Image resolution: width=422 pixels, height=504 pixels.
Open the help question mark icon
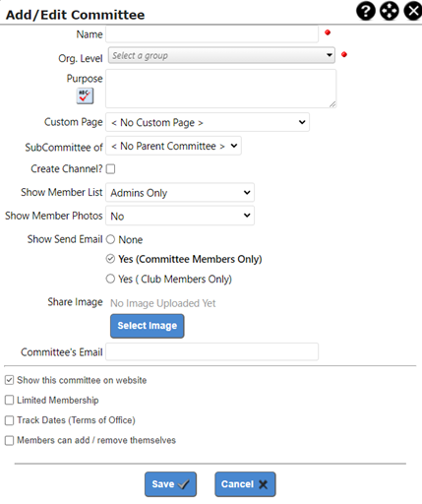pyautogui.click(x=366, y=11)
